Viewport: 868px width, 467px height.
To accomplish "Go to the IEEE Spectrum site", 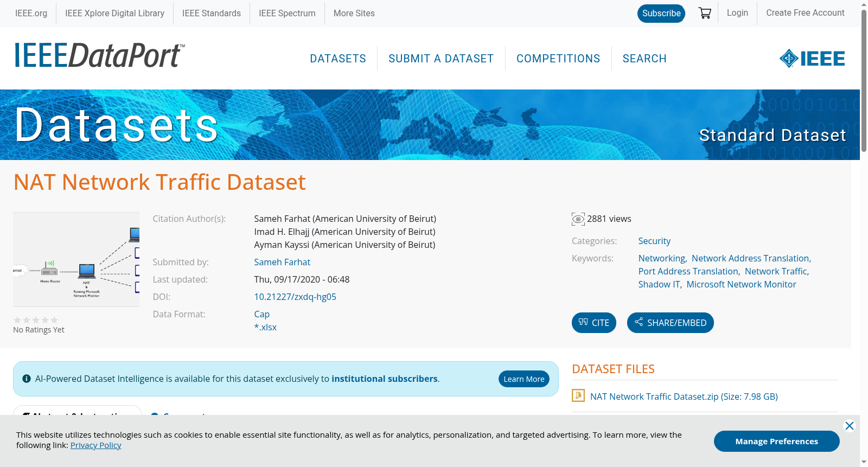I will (x=287, y=13).
